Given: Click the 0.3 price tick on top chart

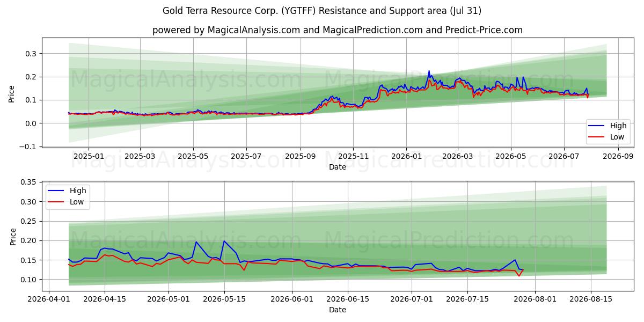Looking at the screenshot, I should [30, 54].
